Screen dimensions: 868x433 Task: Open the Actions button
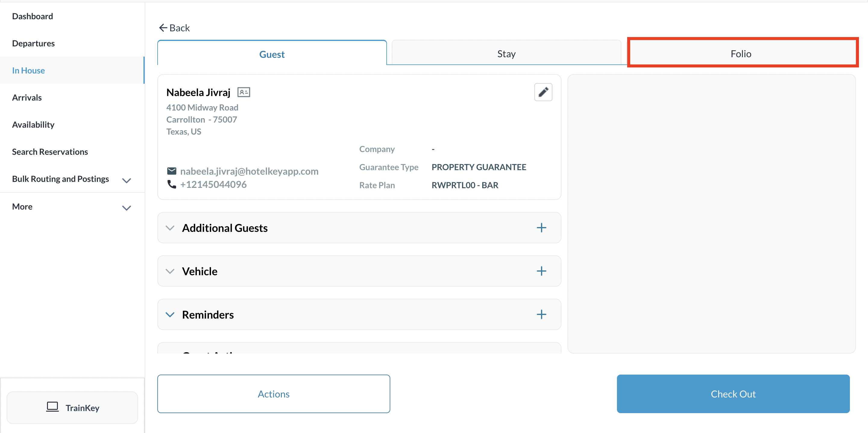point(273,394)
